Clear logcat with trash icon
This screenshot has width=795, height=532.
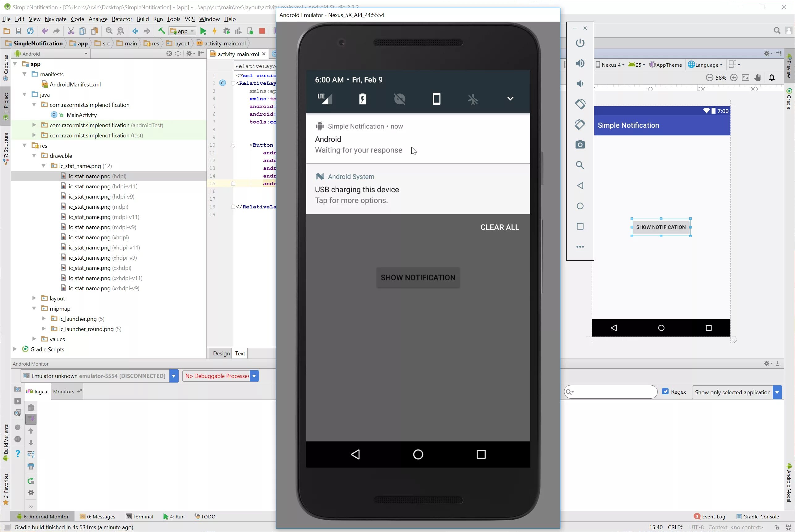click(31, 408)
